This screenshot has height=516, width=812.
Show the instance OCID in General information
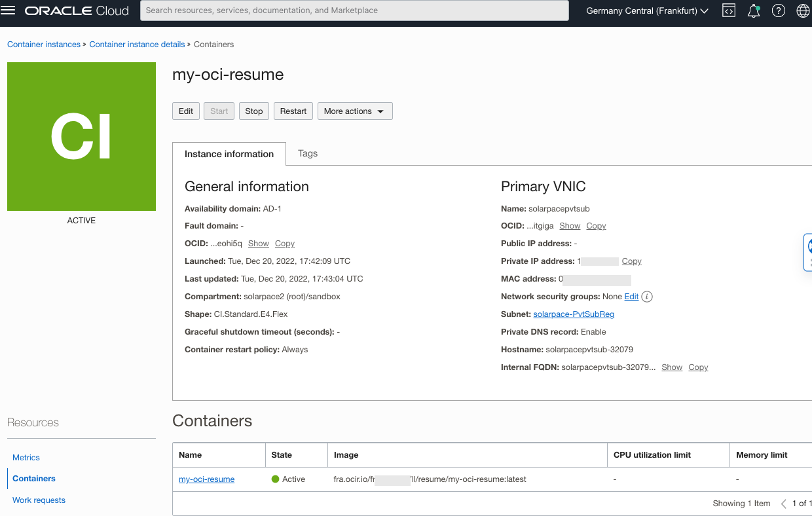pos(259,244)
